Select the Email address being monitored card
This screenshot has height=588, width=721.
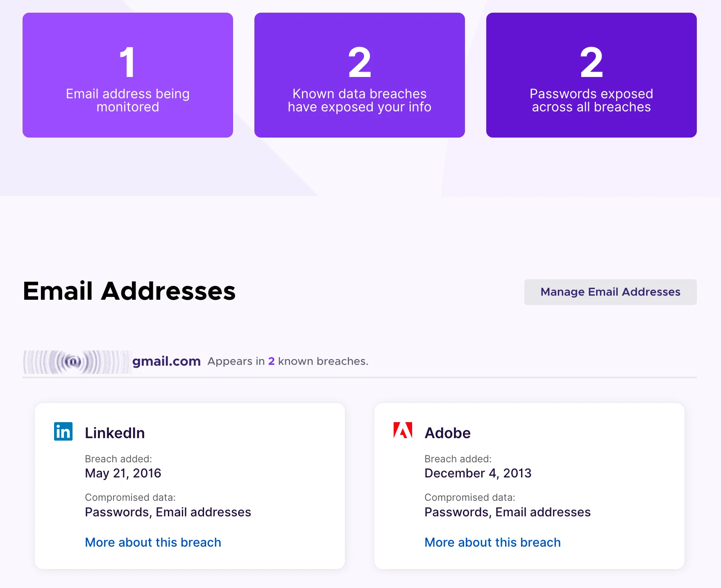click(128, 75)
